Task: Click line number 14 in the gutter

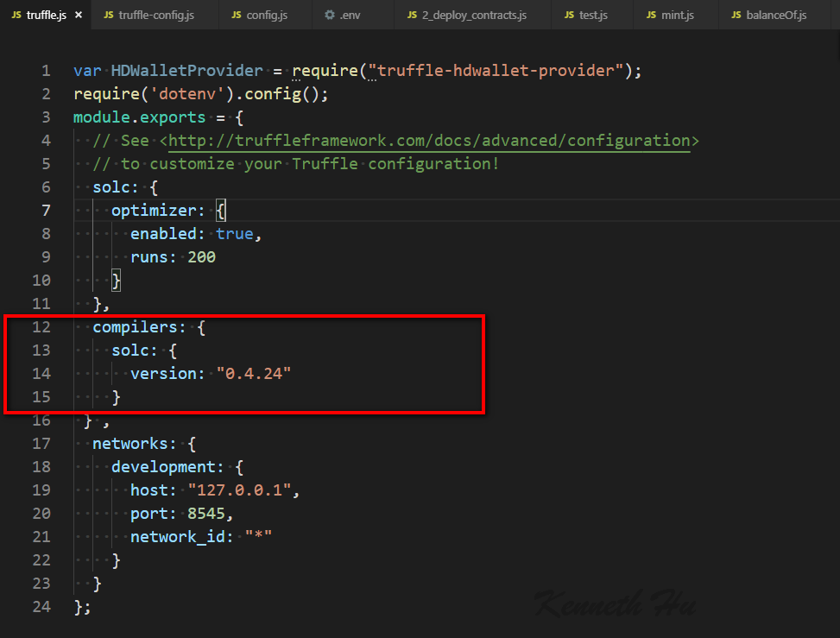Action: (41, 373)
